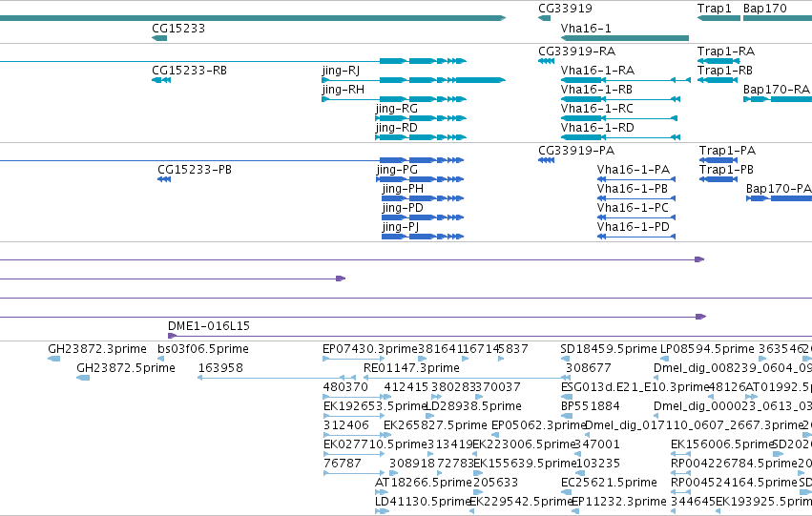Click LD41130.5prime EST label
The height and width of the screenshot is (516, 812).
coord(422,502)
